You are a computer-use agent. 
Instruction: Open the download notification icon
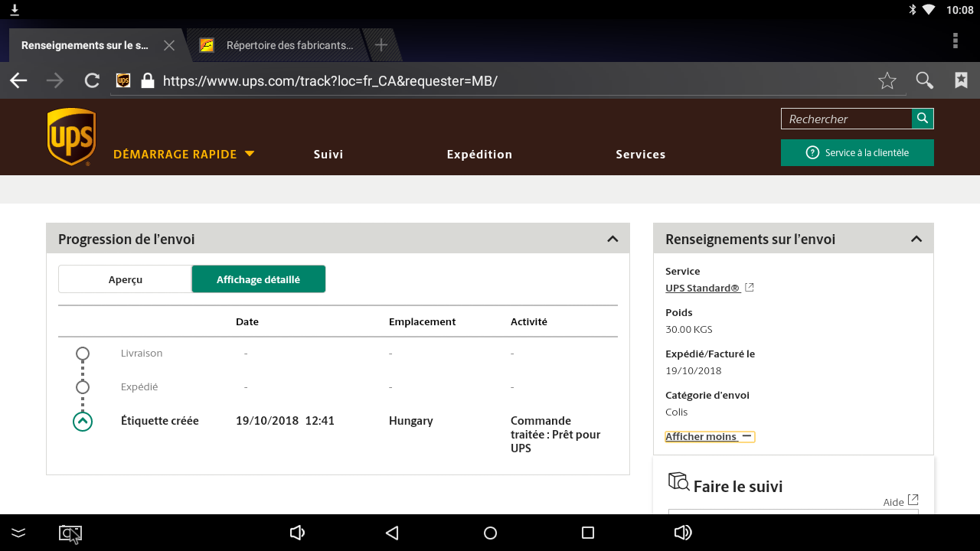pyautogui.click(x=15, y=9)
